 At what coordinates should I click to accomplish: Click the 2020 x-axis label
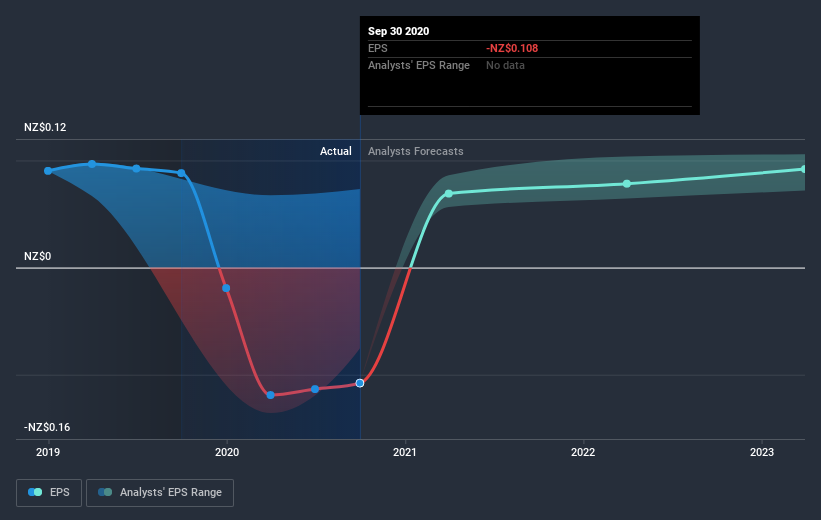click(227, 452)
